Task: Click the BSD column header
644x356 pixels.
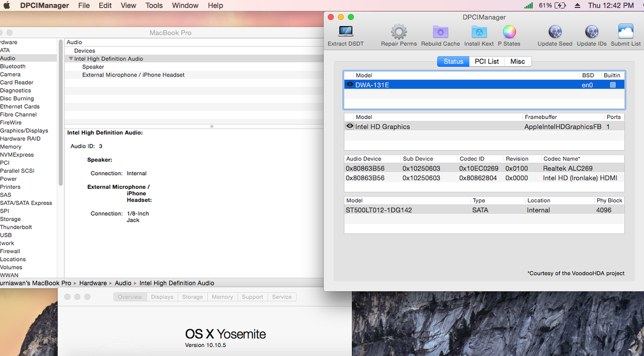Action: tap(588, 76)
